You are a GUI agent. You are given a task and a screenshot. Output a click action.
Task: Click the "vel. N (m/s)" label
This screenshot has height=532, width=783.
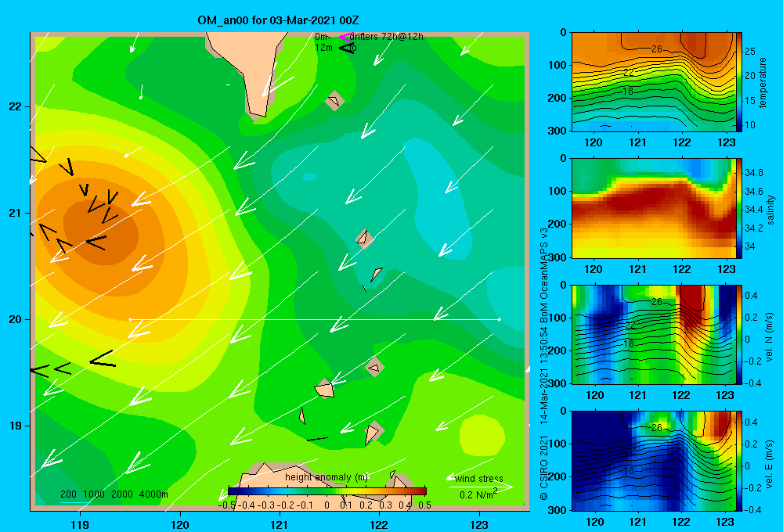[x=769, y=337]
